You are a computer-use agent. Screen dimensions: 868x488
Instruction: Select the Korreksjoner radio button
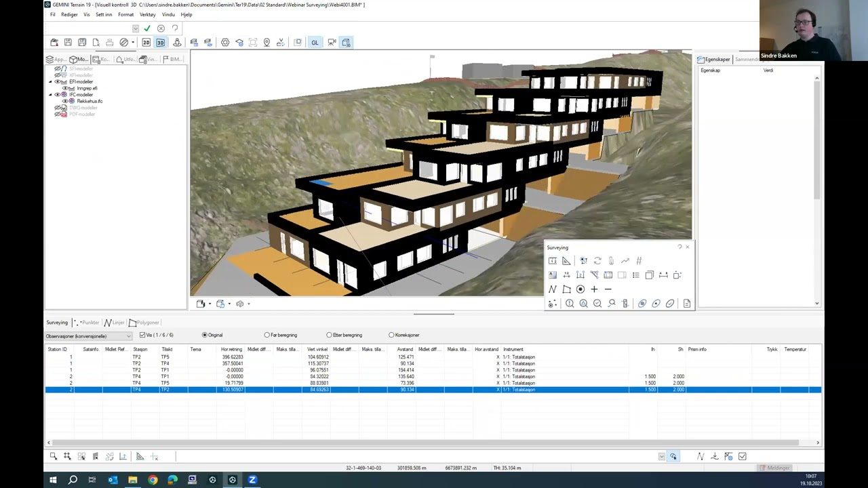click(391, 335)
